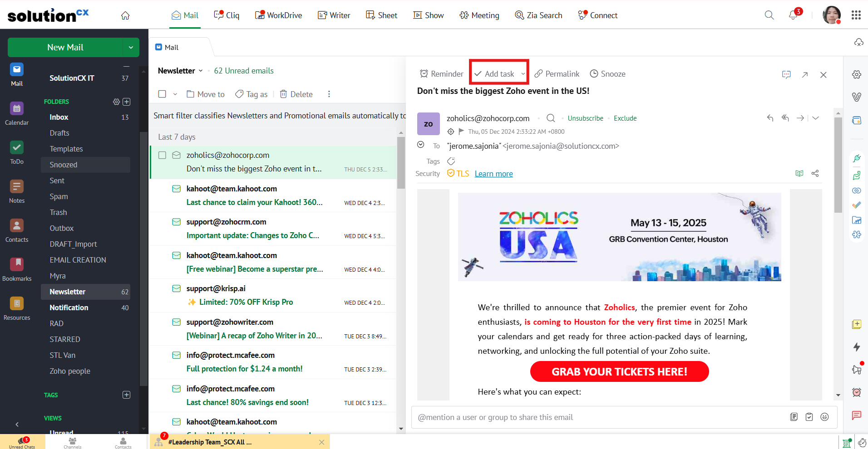
Task: Open the Writer tab
Action: (x=334, y=15)
